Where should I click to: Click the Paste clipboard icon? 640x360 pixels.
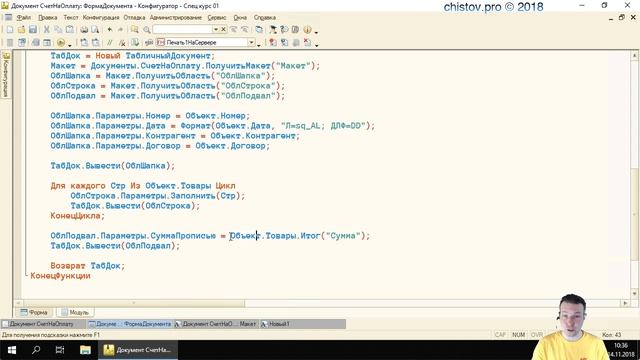(70, 30)
